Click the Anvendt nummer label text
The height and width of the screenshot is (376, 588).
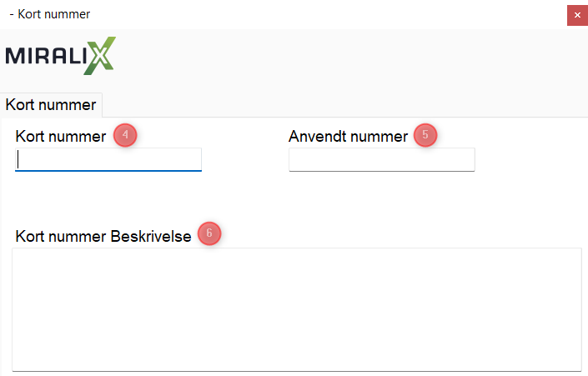(348, 136)
